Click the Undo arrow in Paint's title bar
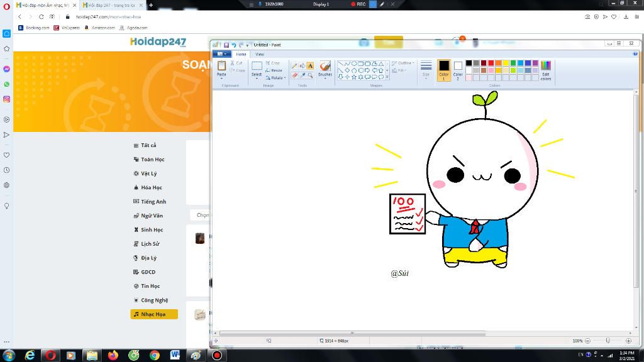Viewport: 644px width, 362px height. point(233,45)
